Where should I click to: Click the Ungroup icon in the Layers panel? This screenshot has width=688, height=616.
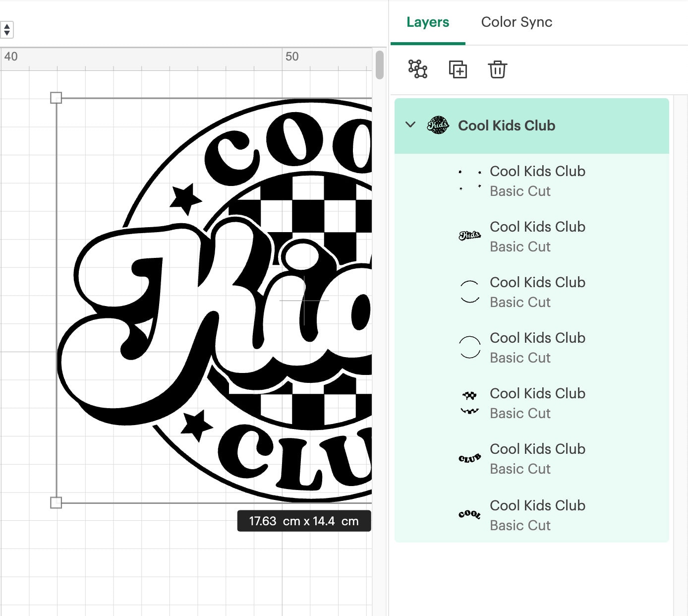(x=417, y=70)
